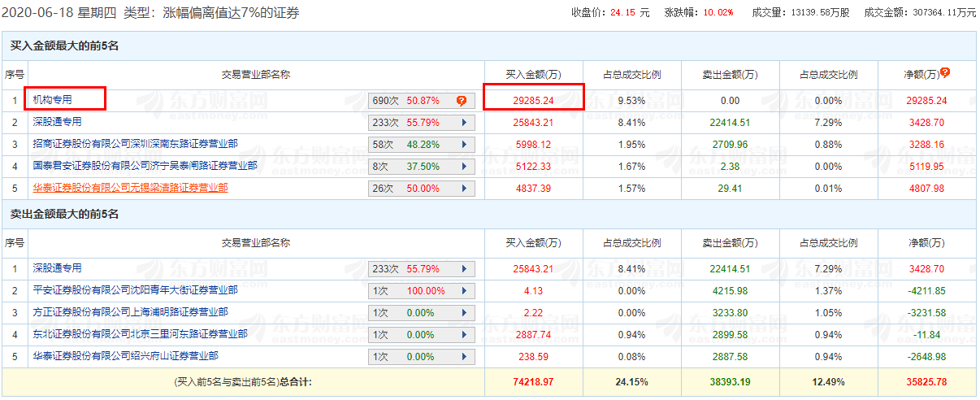Click 买入金额(万) column header in buy table
Screen dimensions: 980x400
pyautogui.click(x=533, y=74)
